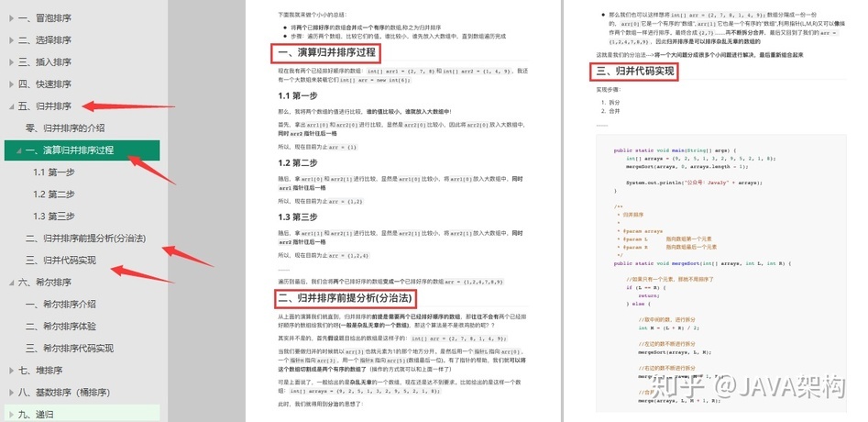
Task: Open the 八、基数排序（桶排序）bookmark
Action: tap(64, 392)
